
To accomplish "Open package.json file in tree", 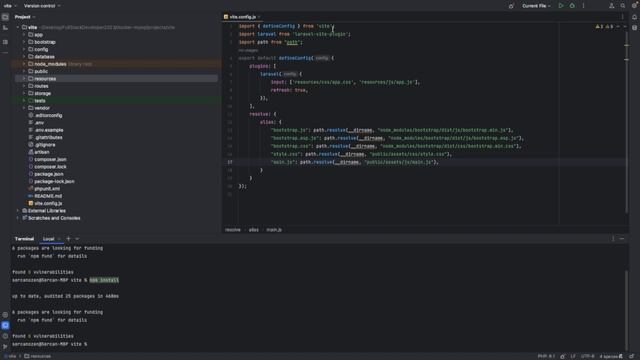I will (x=49, y=174).
